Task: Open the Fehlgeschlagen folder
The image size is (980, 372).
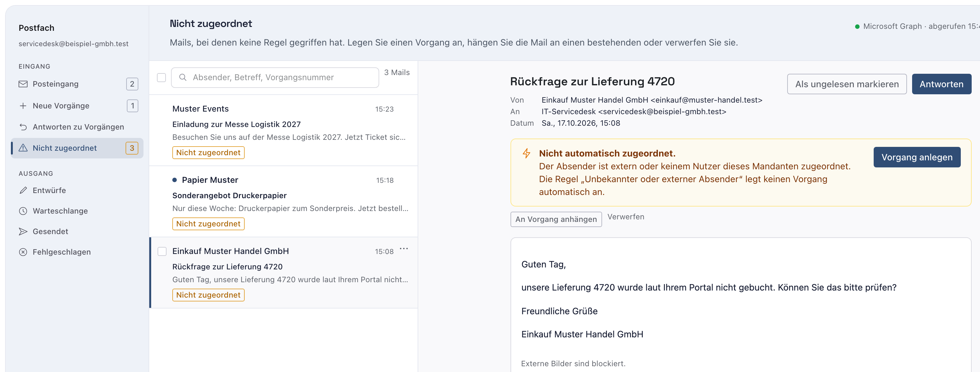Action: [77, 252]
